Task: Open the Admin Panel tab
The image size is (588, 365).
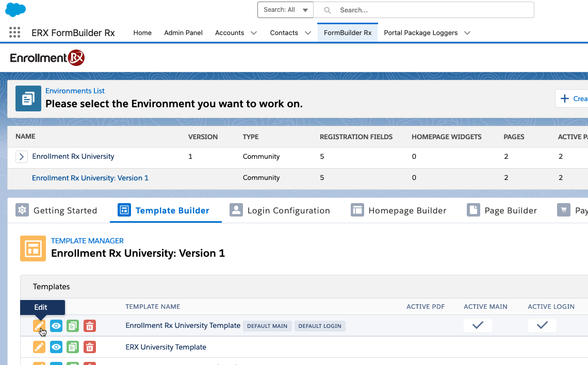Action: click(x=184, y=33)
